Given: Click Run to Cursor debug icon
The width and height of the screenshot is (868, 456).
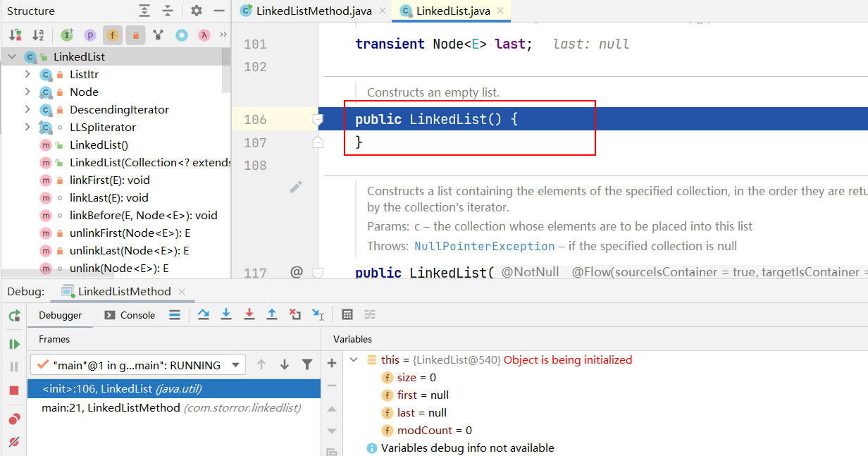Looking at the screenshot, I should 318,315.
